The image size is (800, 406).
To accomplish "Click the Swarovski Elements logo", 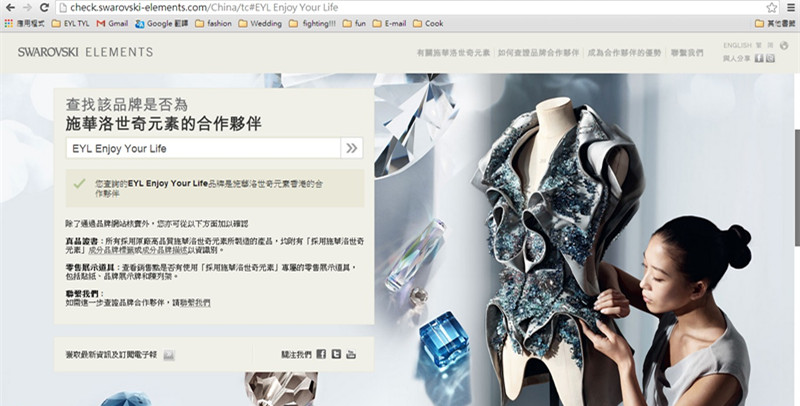I will coord(85,52).
